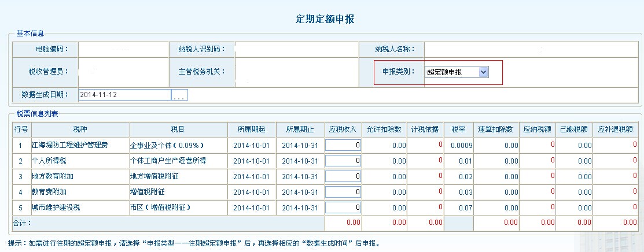Select 应税收入 field for 城市维护建设税
644x252 pixels.
coord(343,207)
